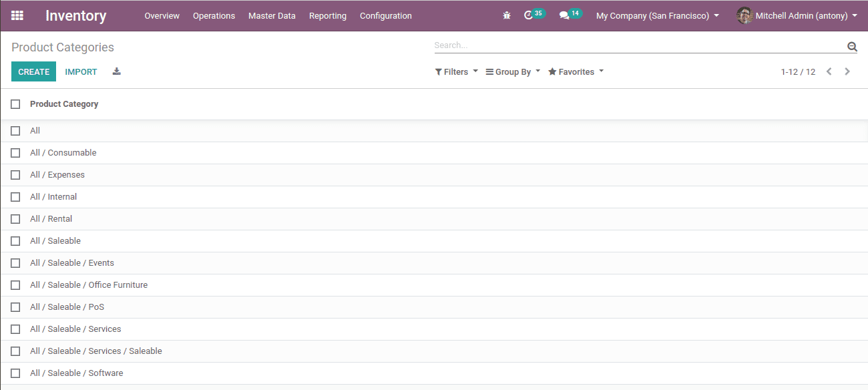868x390 pixels.
Task: Open All / Expenses category
Action: [x=434, y=175]
